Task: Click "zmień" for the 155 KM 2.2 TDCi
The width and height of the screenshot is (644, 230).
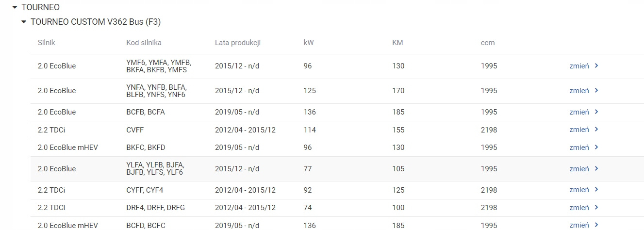Action: tap(579, 130)
